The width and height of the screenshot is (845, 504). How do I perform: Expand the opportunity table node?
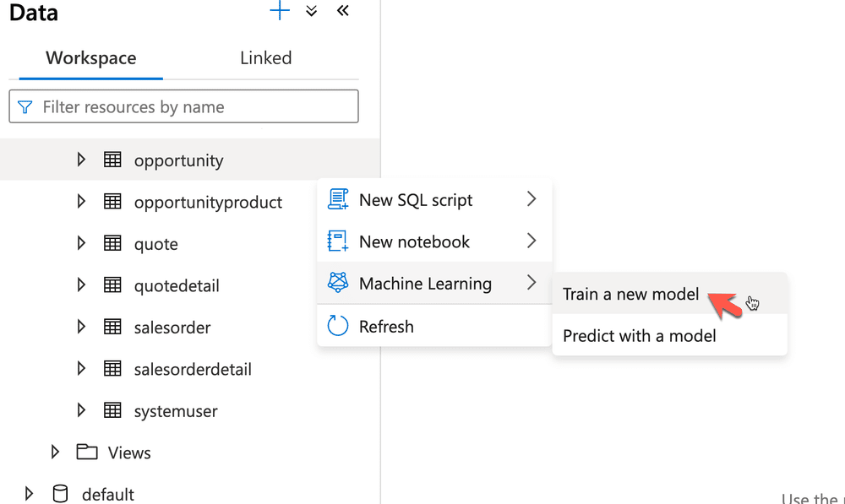(x=80, y=160)
